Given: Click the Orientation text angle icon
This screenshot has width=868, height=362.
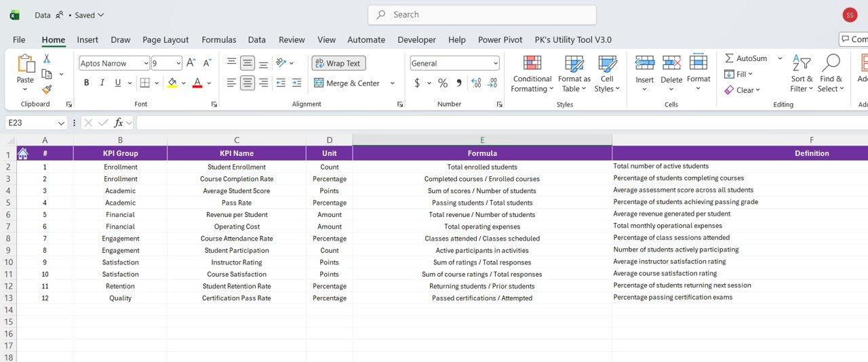Looking at the screenshot, I should (281, 63).
